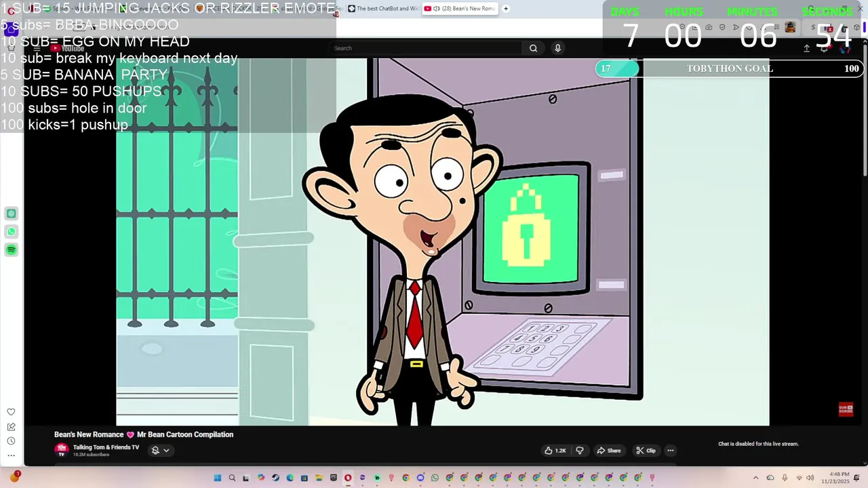The height and width of the screenshot is (488, 868).
Task: Switch to the Opera taskbar icon
Action: [348, 478]
